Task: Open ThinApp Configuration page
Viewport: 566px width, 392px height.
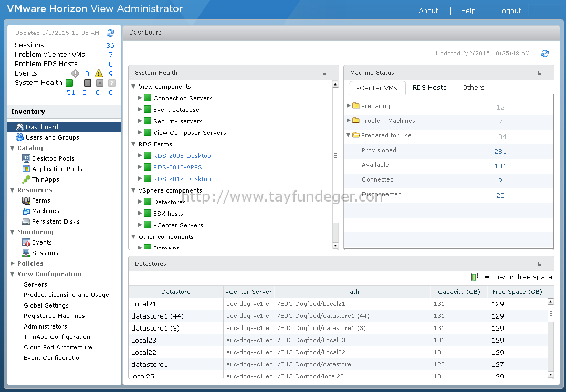Action: [57, 337]
